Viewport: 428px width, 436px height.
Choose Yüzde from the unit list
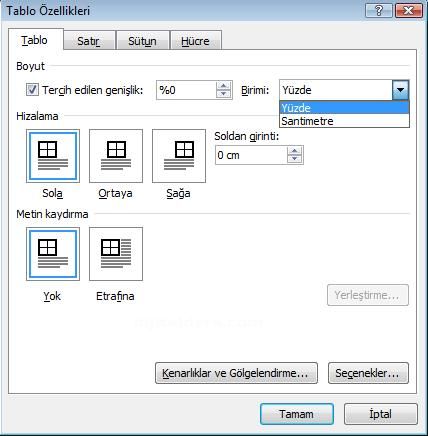coord(344,108)
